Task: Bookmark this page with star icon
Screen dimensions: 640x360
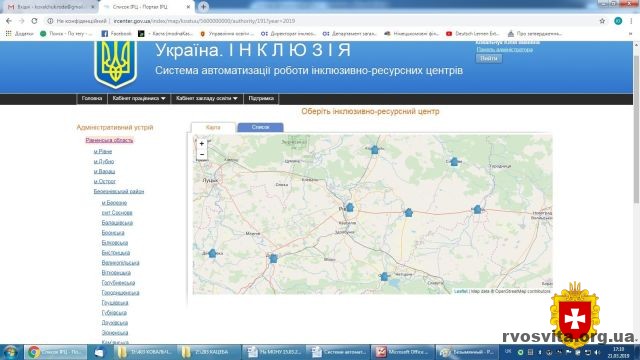Action: [x=602, y=21]
